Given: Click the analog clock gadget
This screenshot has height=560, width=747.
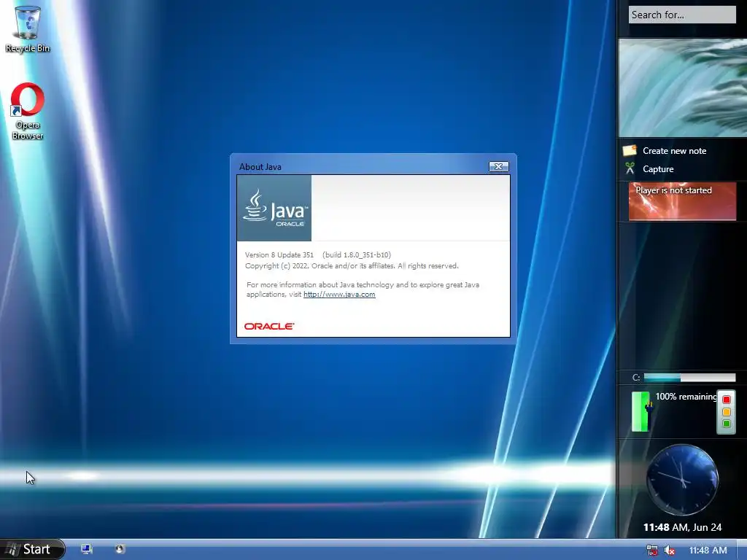Looking at the screenshot, I should tap(682, 480).
